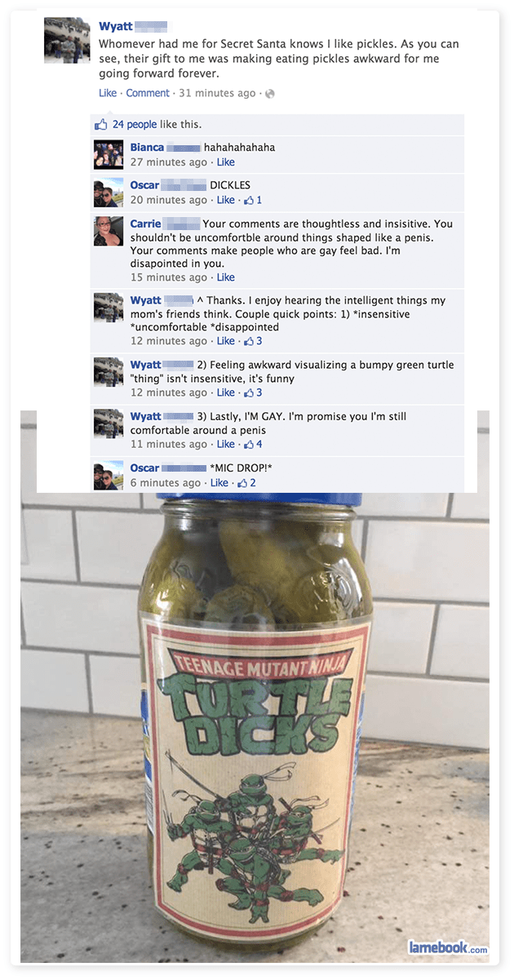The image size is (514, 980).
Task: Click the lamebook.com watermark logo
Action: pos(448,947)
